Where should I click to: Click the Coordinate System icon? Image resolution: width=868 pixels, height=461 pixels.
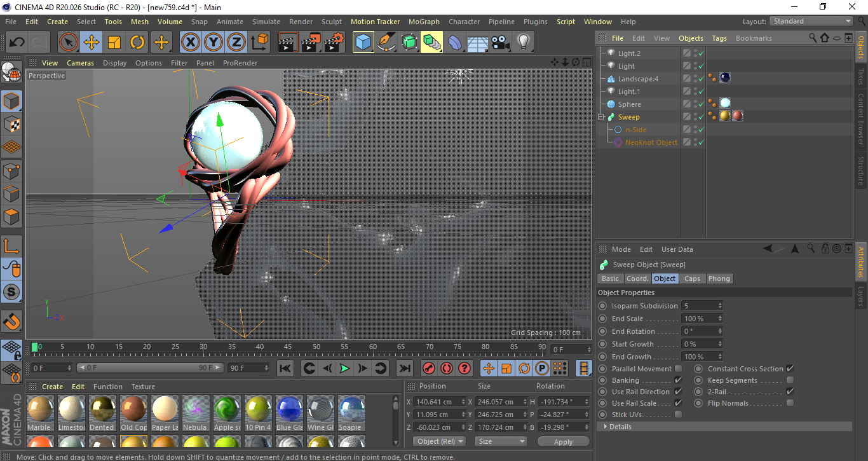point(259,43)
